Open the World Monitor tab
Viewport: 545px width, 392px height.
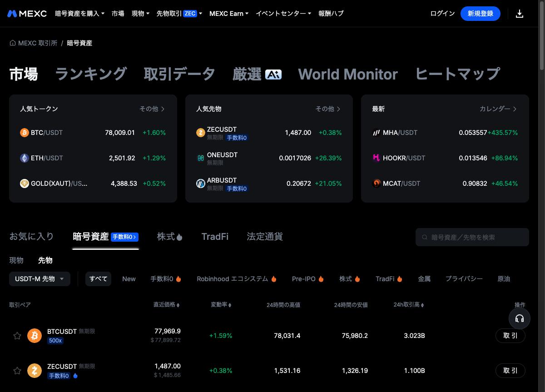(x=348, y=74)
